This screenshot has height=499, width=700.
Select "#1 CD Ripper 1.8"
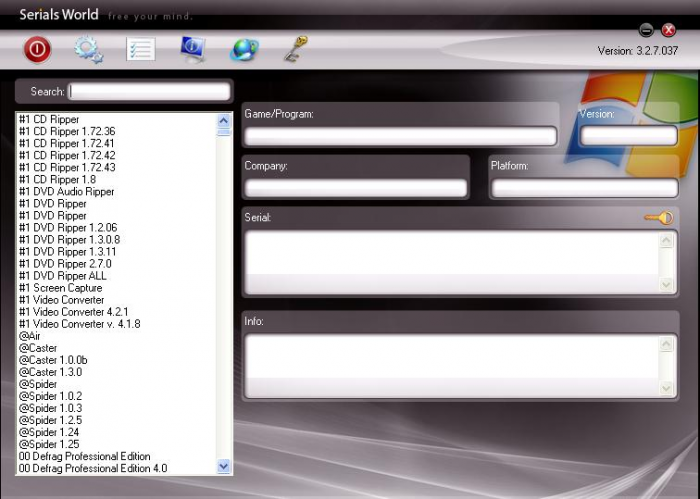coord(57,179)
